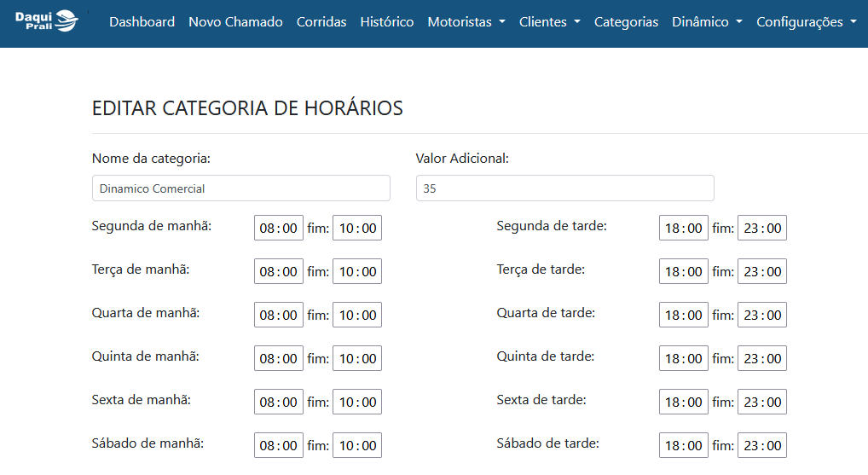Select the Categorias menu item
868x475 pixels.
[x=626, y=21]
